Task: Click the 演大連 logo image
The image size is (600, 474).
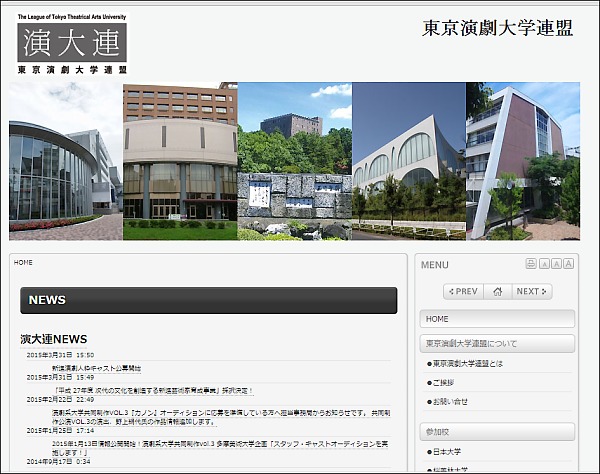Action: [72, 43]
